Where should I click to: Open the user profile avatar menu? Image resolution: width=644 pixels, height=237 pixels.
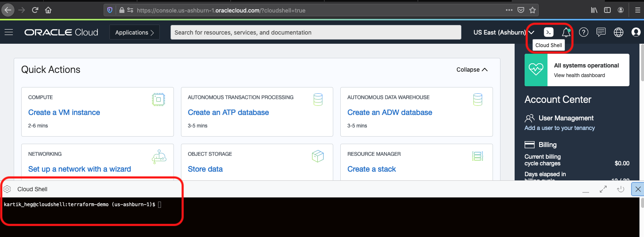(636, 32)
